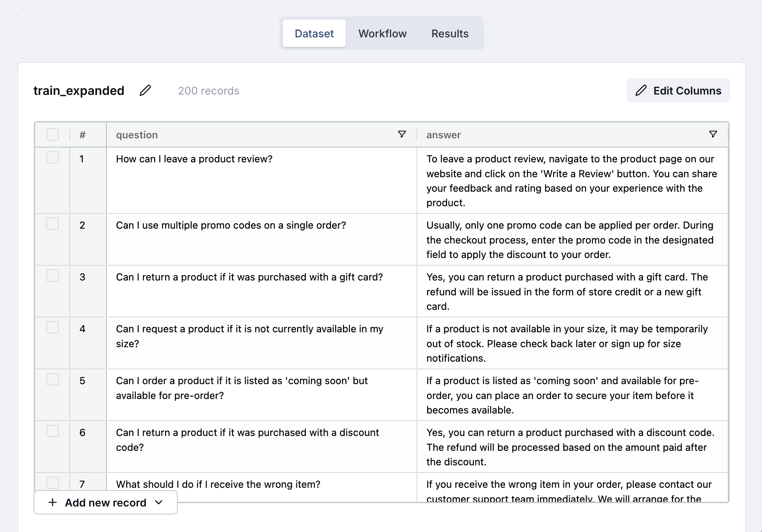Click the Add new record button
762x532 pixels.
click(x=105, y=503)
